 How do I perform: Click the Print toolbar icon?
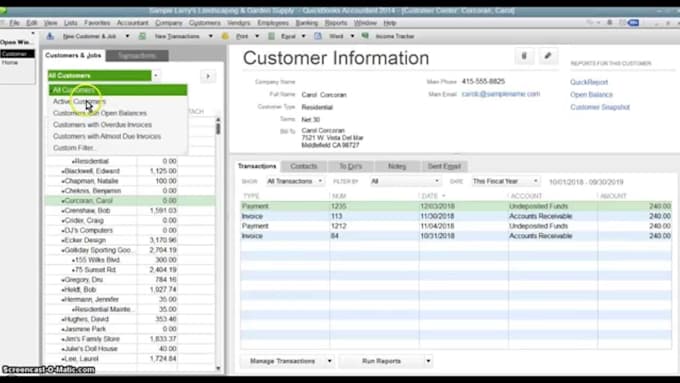pos(225,36)
